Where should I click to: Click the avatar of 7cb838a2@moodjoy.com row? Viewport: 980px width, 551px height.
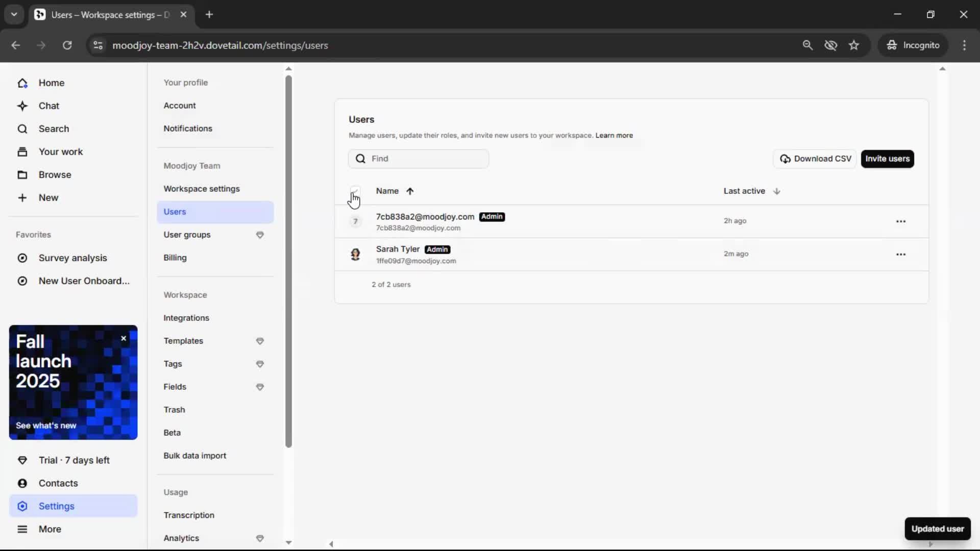click(x=355, y=221)
